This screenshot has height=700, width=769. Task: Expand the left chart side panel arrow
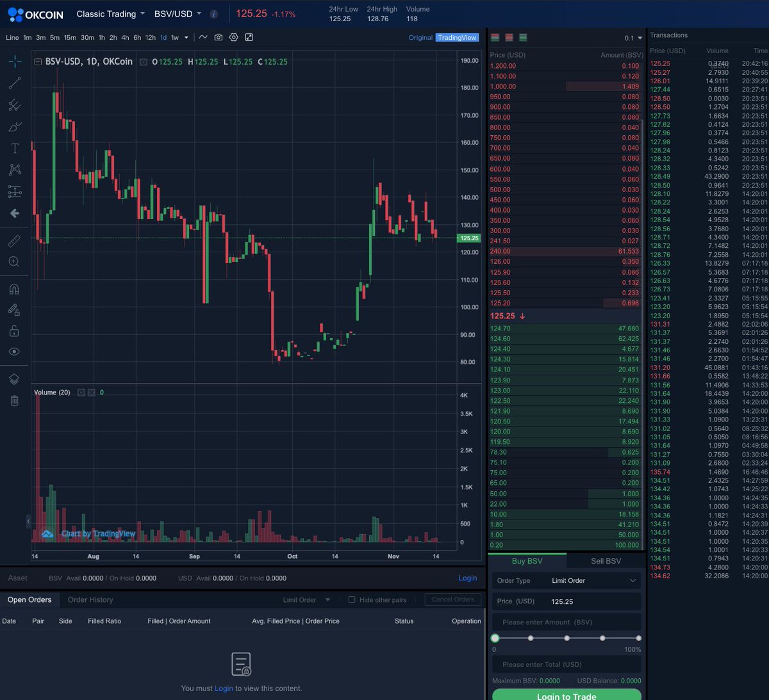(x=28, y=521)
